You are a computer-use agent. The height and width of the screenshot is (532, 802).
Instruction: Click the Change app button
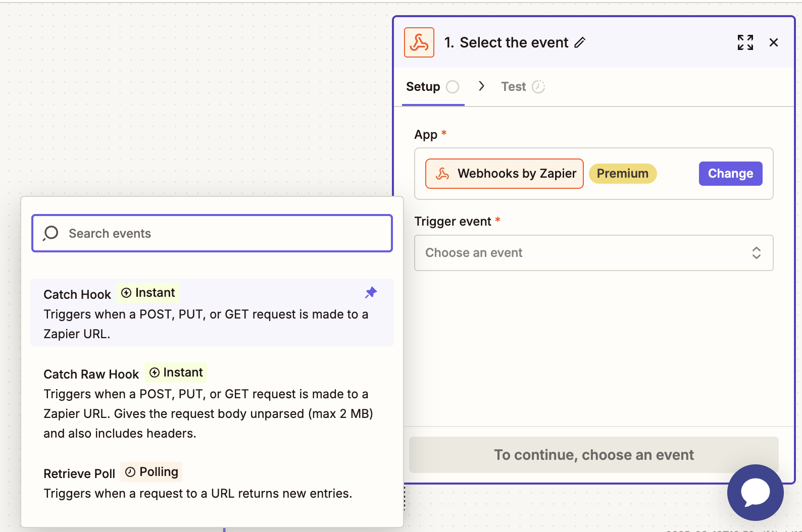(x=730, y=174)
